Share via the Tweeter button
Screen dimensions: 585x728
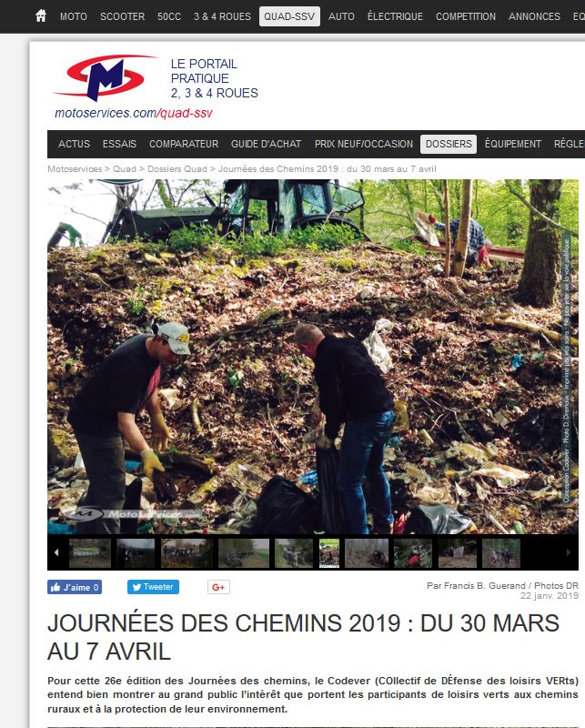153,587
